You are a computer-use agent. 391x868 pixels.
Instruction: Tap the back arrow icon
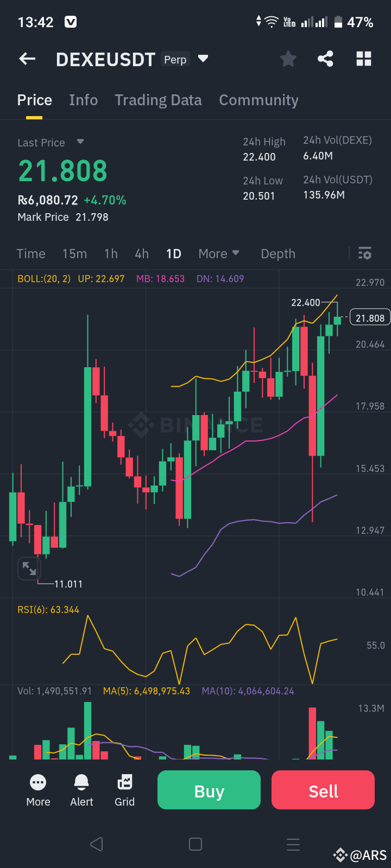tap(27, 59)
